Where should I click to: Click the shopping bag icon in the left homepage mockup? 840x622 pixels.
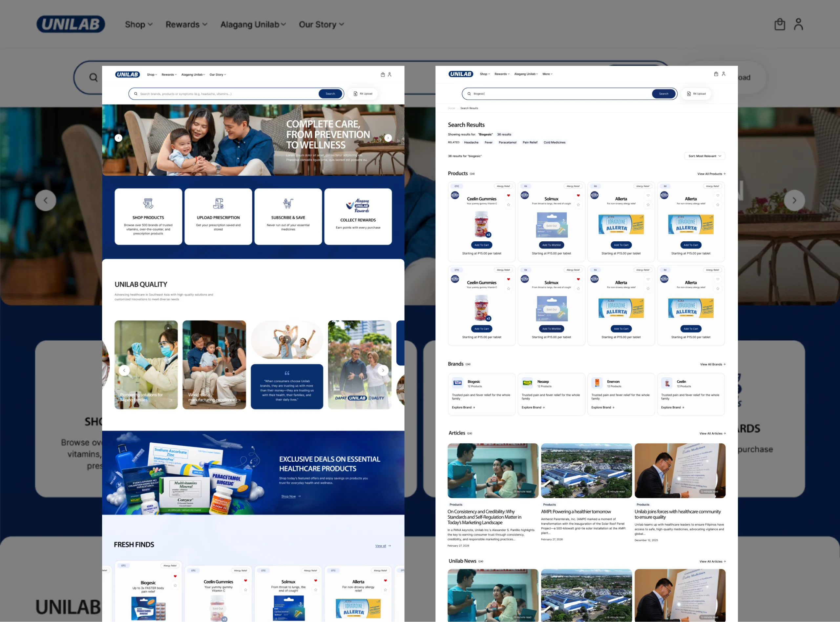coord(383,74)
